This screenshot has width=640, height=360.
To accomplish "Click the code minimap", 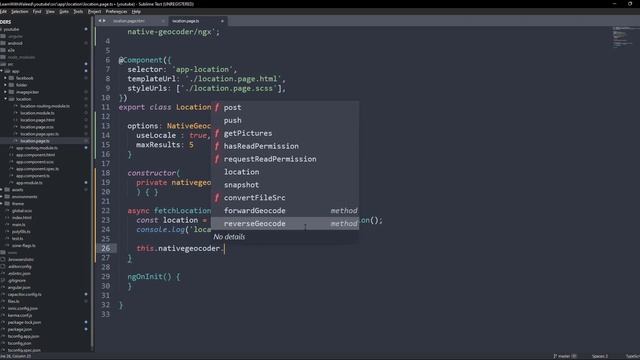I will [x=621, y=38].
